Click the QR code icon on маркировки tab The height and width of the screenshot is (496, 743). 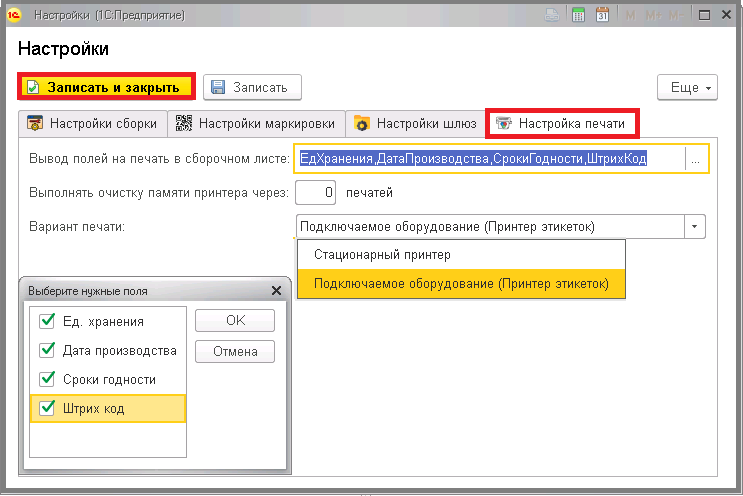184,123
